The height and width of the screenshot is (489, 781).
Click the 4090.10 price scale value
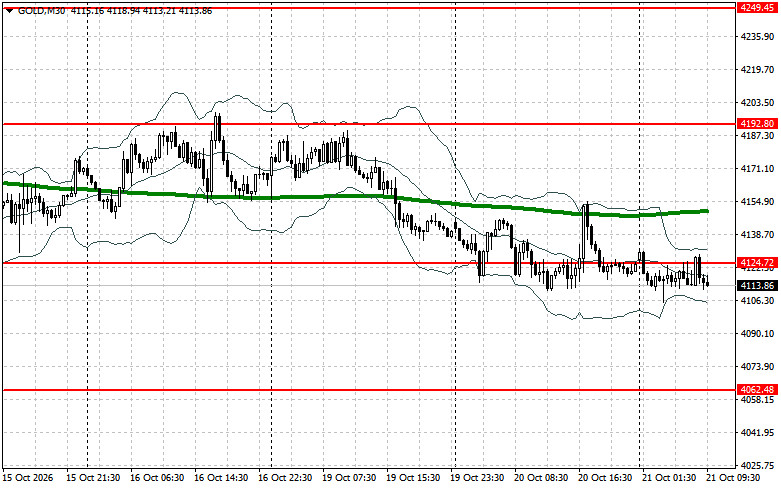click(757, 334)
